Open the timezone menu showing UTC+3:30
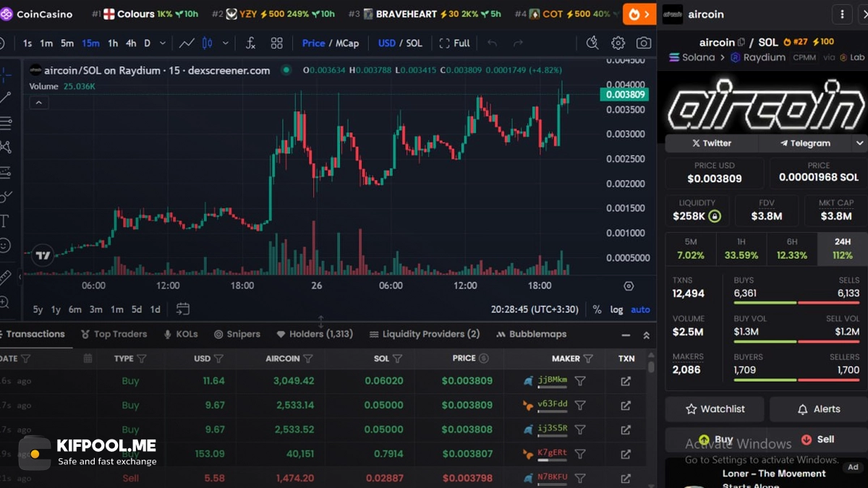This screenshot has width=868, height=488. click(535, 309)
